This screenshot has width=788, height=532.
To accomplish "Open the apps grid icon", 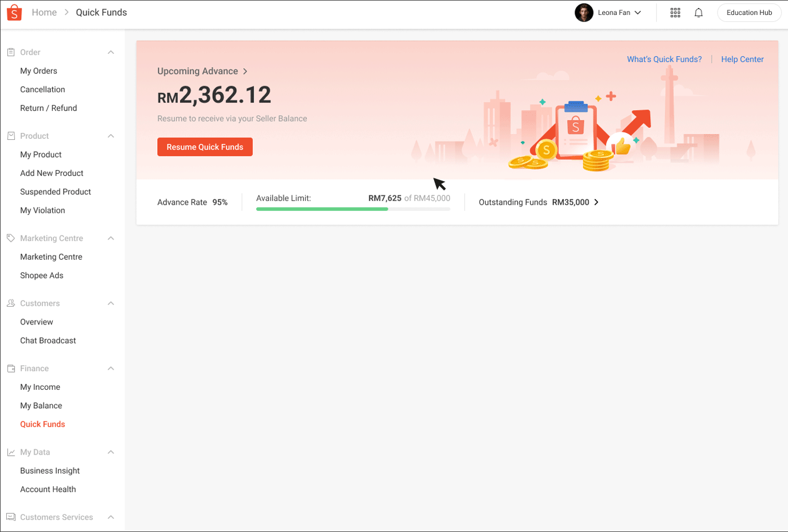I will 676,13.
